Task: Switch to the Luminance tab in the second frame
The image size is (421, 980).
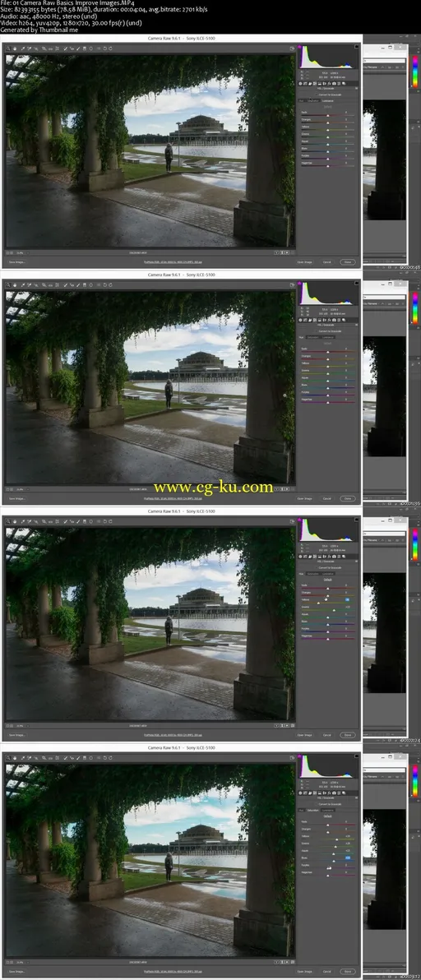Action: click(x=328, y=338)
